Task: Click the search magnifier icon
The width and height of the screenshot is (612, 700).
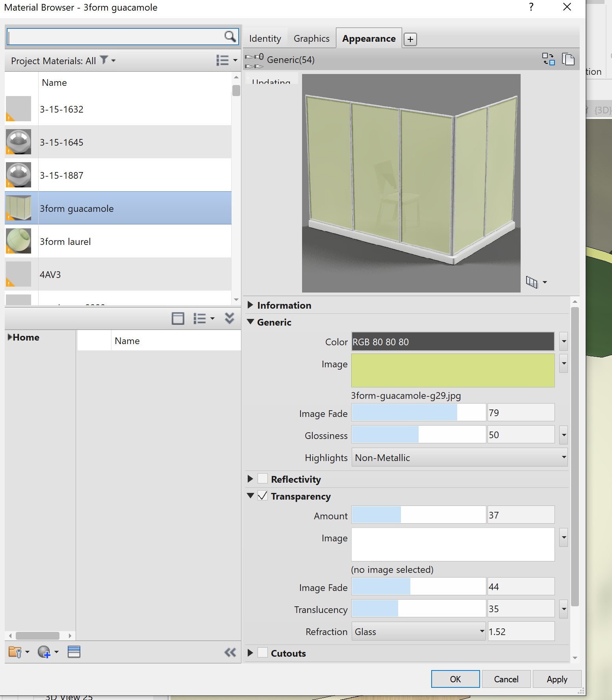Action: [230, 37]
